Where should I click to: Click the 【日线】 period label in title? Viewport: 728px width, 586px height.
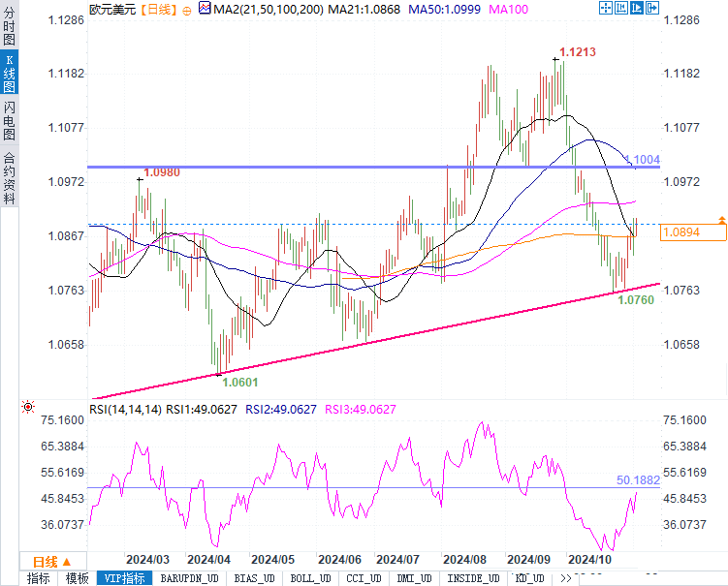pos(159,10)
